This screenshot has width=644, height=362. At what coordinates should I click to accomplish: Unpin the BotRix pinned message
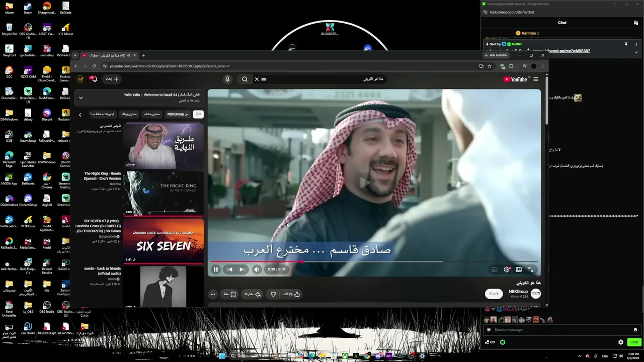(626, 44)
